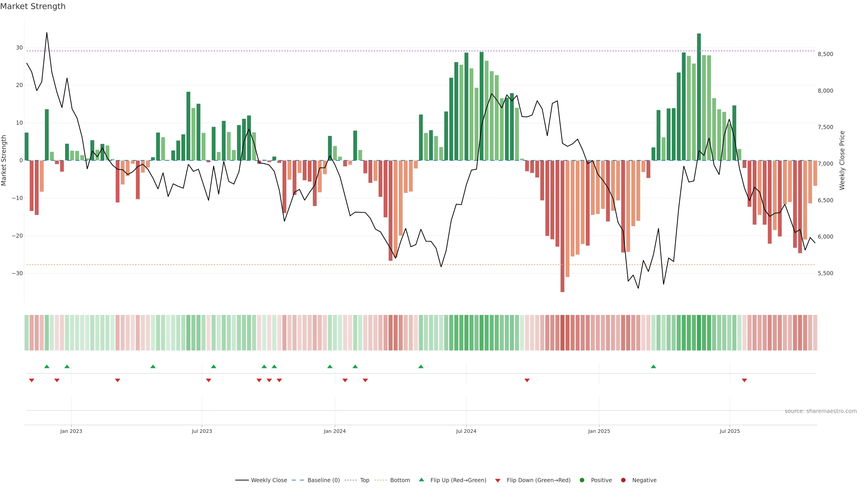
Task: Click the Negative red circle legend icon
Action: point(623,480)
